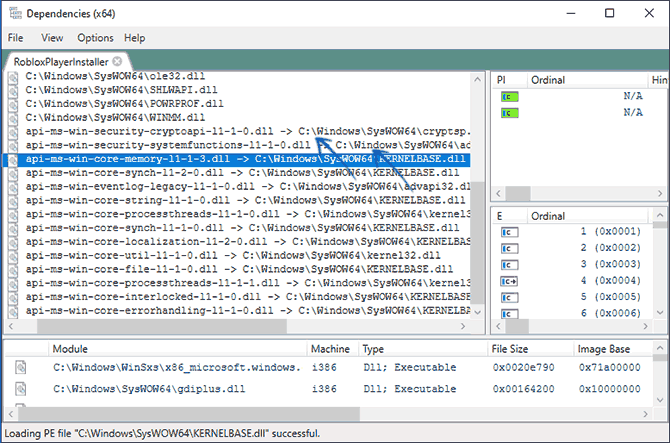Click gdiplus.dll file size 0x00164200
This screenshot has height=443, width=670.
coord(523,389)
